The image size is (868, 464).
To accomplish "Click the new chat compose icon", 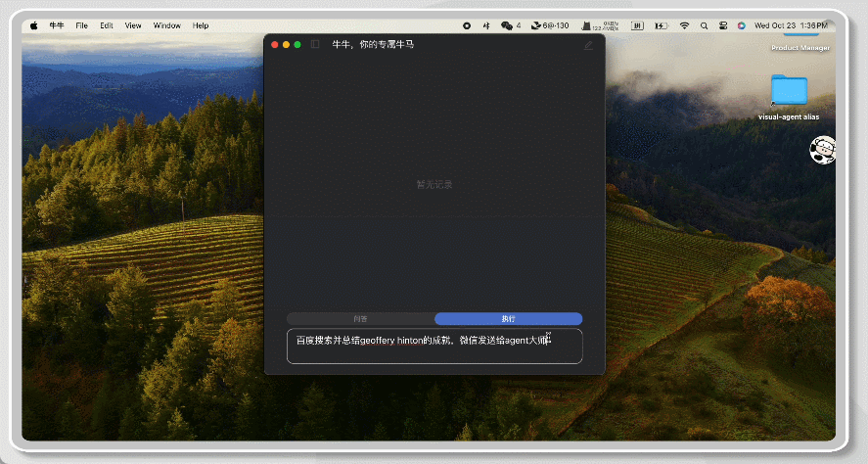I will click(588, 45).
